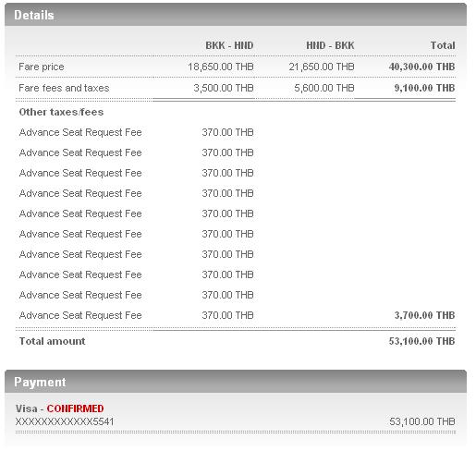This screenshot has height=451, width=476.
Task: Click the 3,700.00 THB seat fee subtotal
Action: click(425, 315)
